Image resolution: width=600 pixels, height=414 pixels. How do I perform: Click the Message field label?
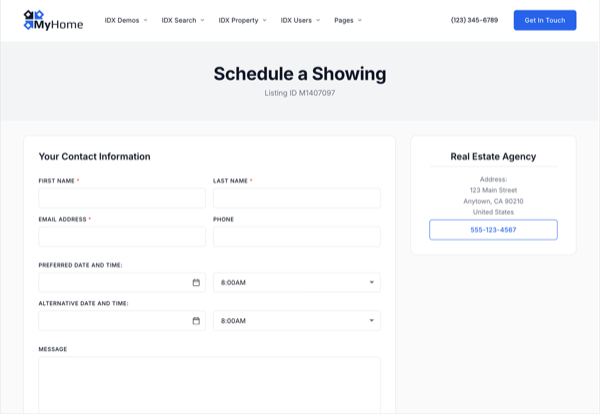[x=53, y=349]
